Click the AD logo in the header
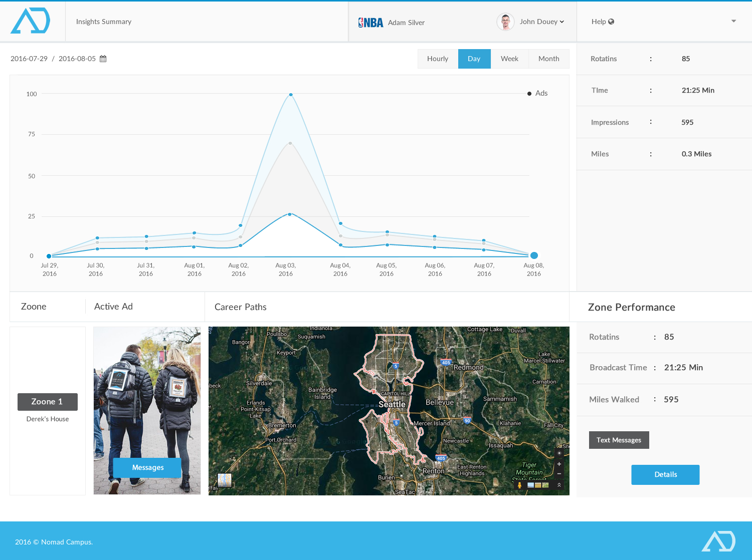Image resolution: width=752 pixels, height=560 pixels. pos(31,21)
